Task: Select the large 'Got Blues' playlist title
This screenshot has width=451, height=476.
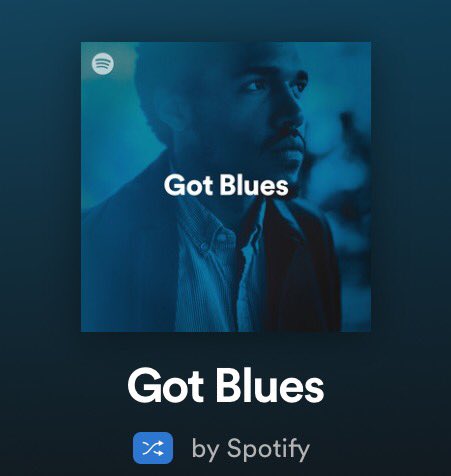Action: click(x=226, y=386)
